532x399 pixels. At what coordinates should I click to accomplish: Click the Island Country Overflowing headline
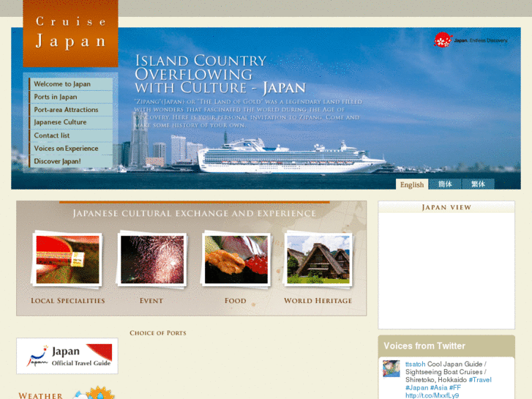pyautogui.click(x=220, y=74)
